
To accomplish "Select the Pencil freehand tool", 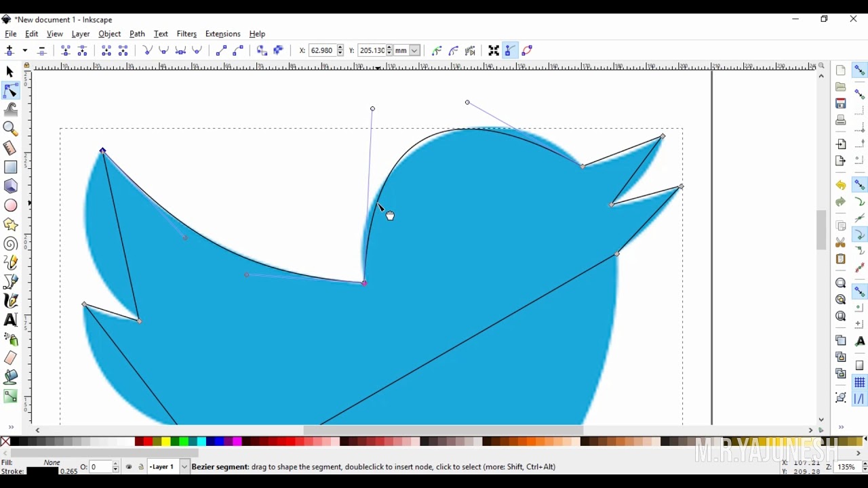I will pos(10,262).
